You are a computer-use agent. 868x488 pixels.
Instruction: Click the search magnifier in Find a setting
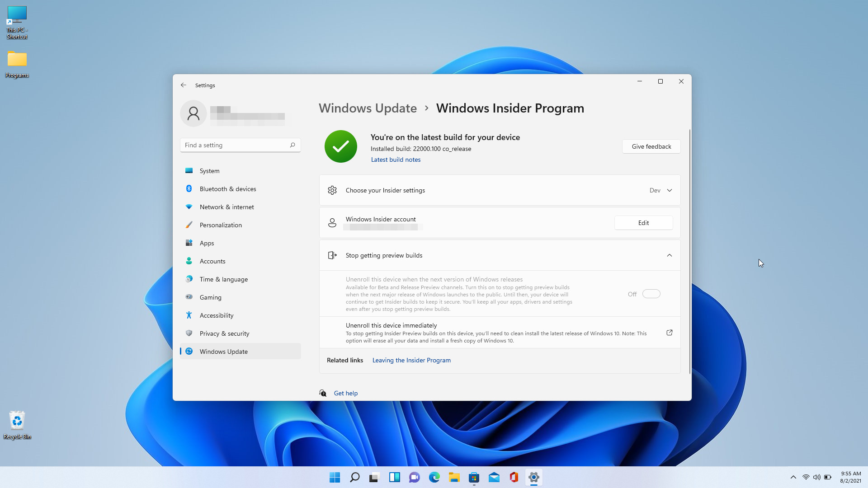point(292,145)
